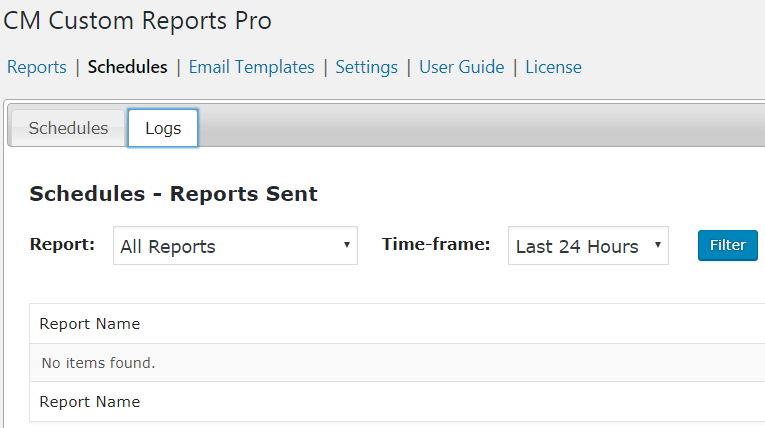Click the 'Time-frame:' field label
Image resolution: width=765 pixels, height=428 pixels.
pyautogui.click(x=436, y=244)
